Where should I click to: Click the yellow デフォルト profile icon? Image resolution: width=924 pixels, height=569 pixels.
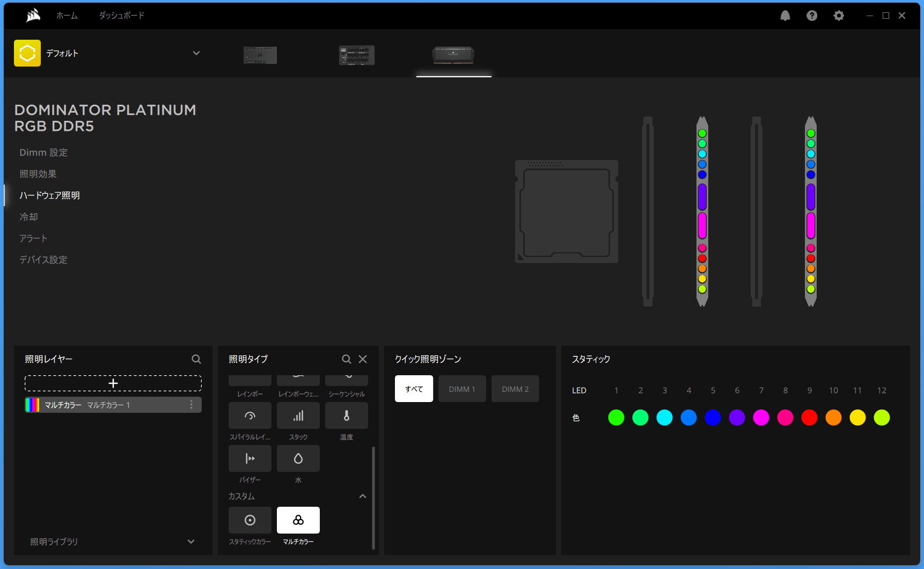coord(27,53)
